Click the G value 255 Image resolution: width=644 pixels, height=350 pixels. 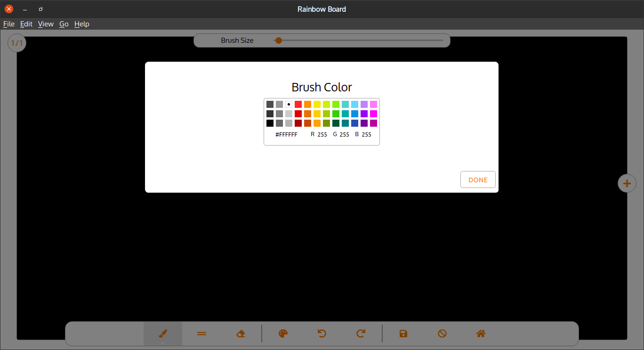point(345,135)
